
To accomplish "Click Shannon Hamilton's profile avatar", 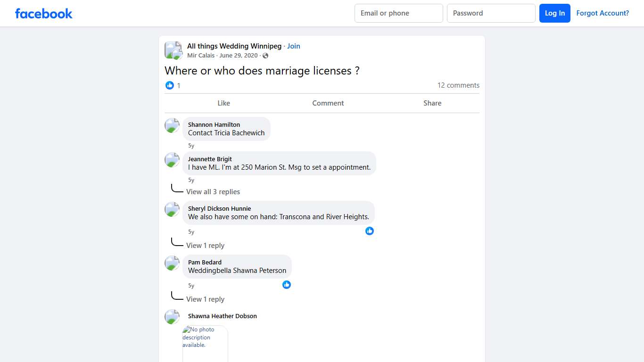I will coord(172,125).
